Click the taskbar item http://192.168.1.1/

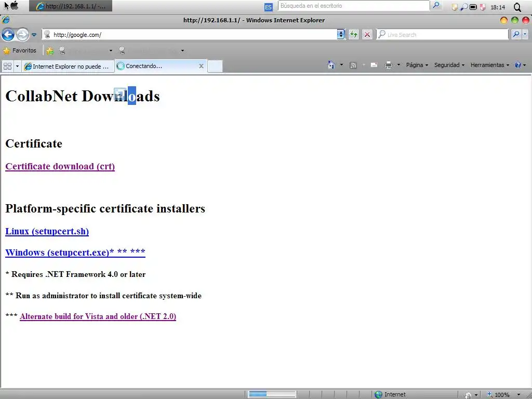(71, 6)
